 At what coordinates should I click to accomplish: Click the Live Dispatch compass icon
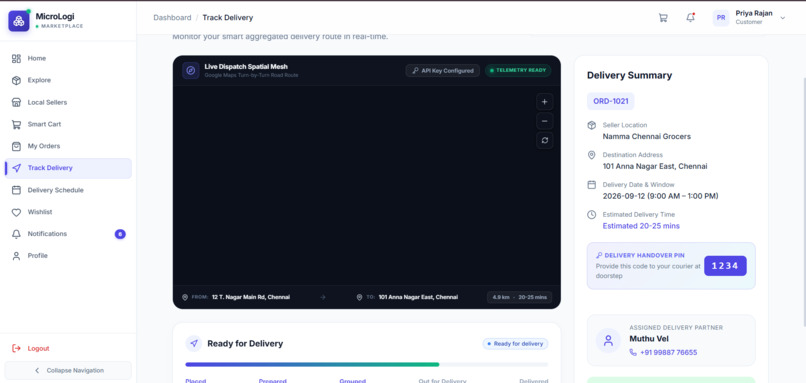click(x=191, y=70)
